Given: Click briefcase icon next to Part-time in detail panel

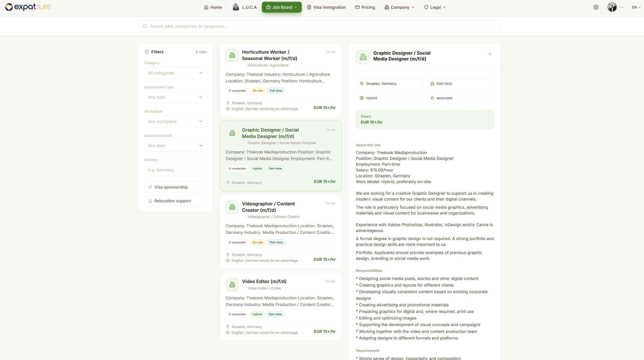Looking at the screenshot, I should (x=432, y=84).
